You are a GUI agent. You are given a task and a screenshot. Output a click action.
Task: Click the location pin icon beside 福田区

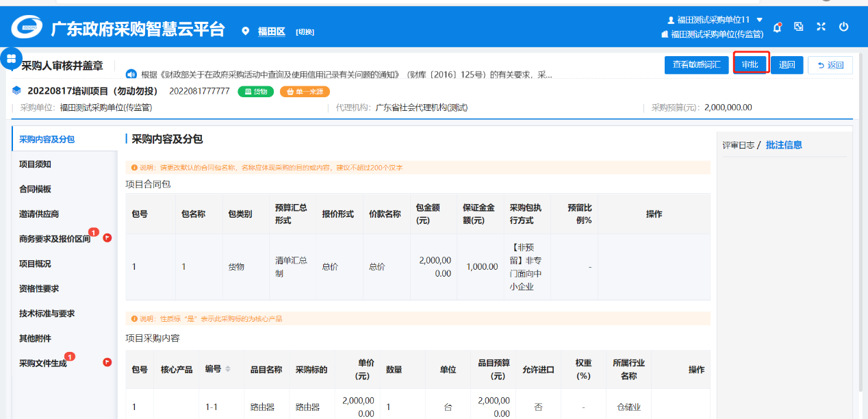tap(246, 31)
